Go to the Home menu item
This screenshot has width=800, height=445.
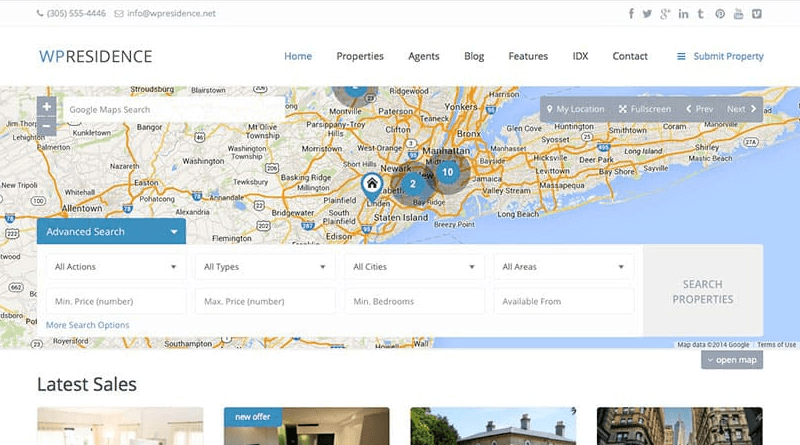[x=298, y=56]
